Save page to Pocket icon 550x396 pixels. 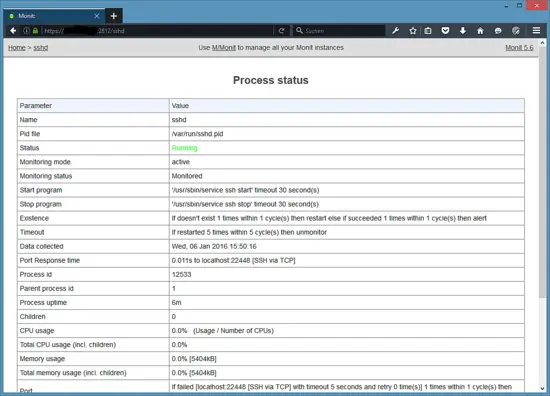click(445, 31)
